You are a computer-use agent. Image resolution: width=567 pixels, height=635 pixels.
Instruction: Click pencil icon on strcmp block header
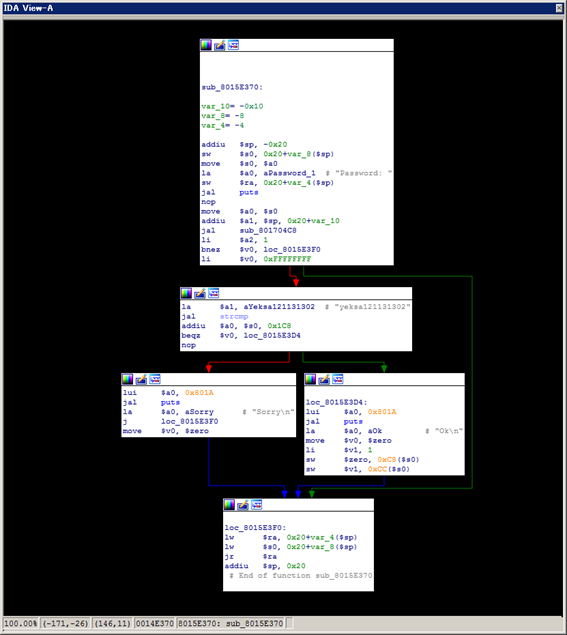pos(200,293)
